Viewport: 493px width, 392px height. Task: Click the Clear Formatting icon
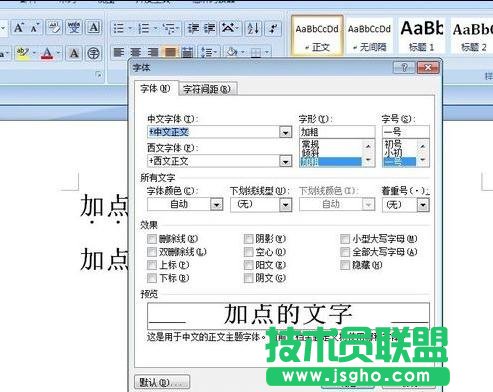click(54, 28)
